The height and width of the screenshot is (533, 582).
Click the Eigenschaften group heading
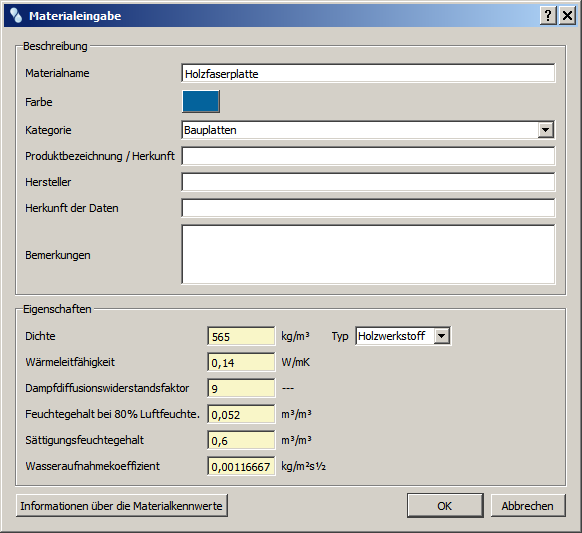pos(57,309)
